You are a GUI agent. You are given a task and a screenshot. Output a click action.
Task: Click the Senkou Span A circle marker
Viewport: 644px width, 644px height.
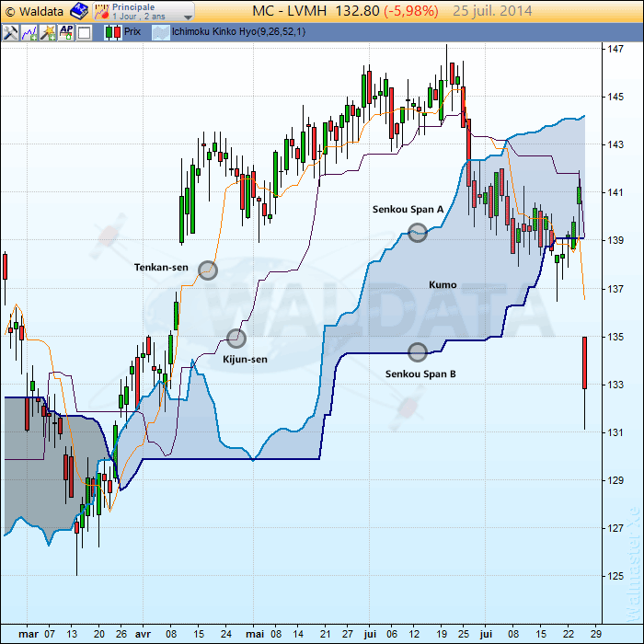(418, 233)
